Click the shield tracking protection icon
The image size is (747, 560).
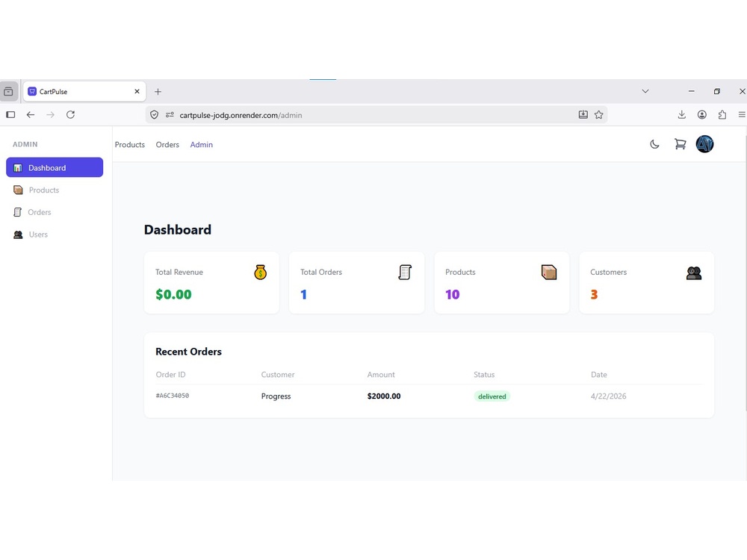[x=154, y=115]
